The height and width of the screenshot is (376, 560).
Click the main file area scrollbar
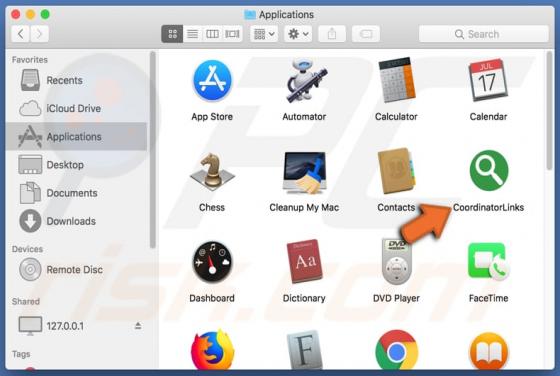549,111
